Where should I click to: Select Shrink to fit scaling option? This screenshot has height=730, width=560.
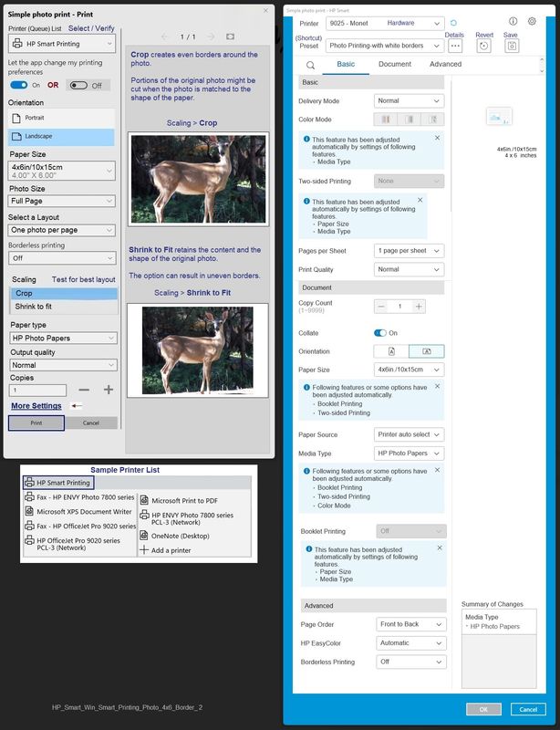64,307
